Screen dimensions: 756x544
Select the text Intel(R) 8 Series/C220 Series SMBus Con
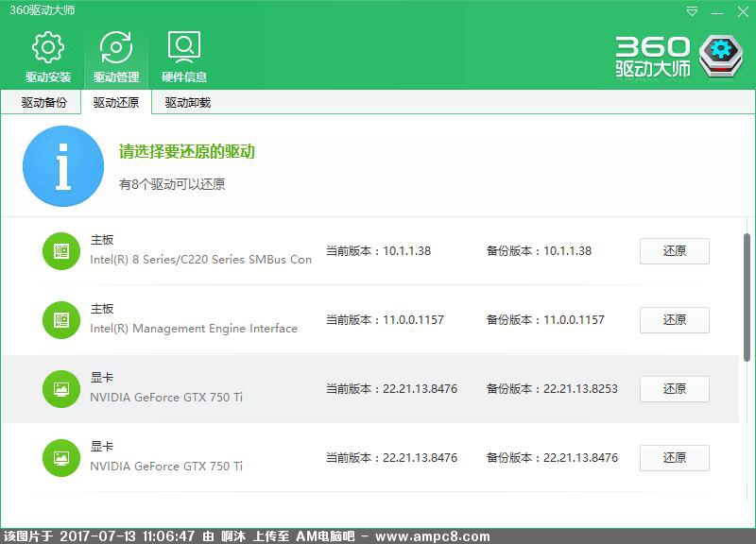pos(200,260)
